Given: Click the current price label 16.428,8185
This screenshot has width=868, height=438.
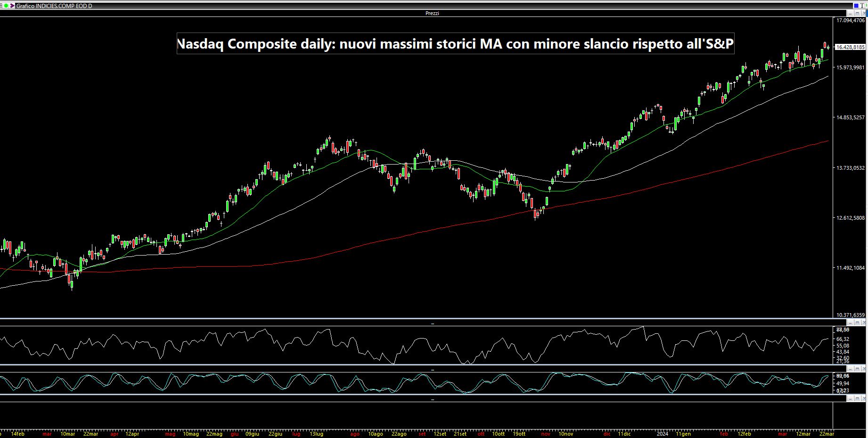Looking at the screenshot, I should point(850,47).
